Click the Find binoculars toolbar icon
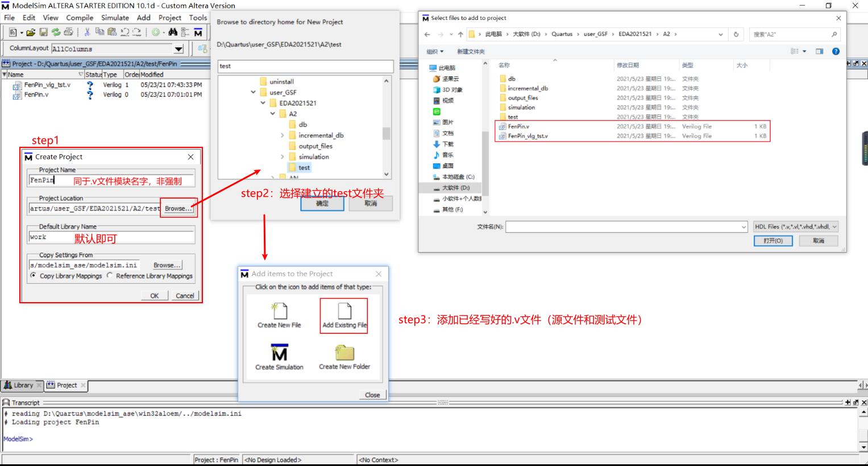Screen dimensions: 868x466 click(x=173, y=32)
